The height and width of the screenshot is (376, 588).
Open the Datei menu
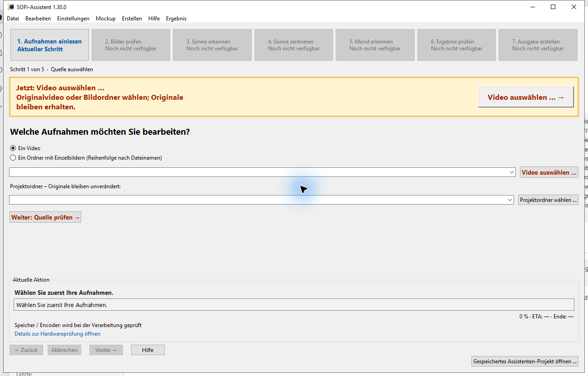(13, 19)
